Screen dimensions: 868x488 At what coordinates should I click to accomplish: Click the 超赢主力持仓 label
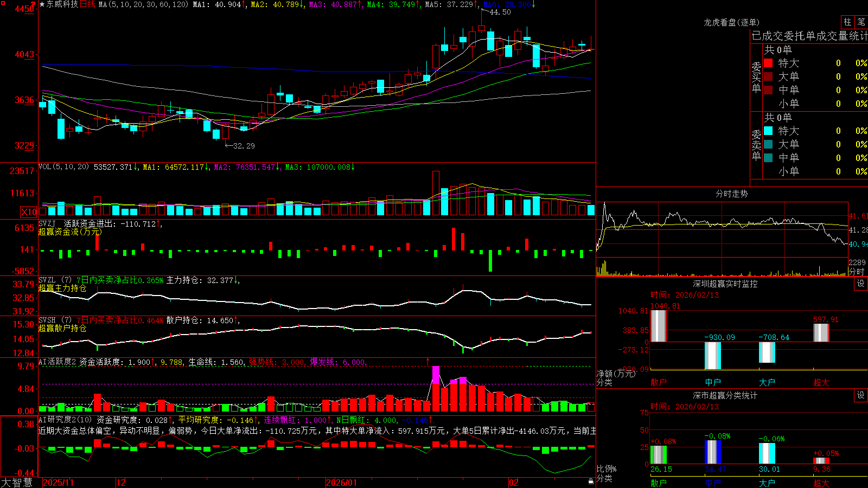click(x=62, y=288)
